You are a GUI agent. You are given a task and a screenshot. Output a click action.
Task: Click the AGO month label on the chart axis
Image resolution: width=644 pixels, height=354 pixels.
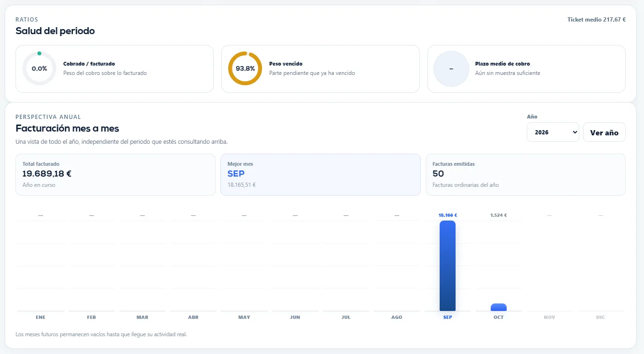pyautogui.click(x=397, y=317)
